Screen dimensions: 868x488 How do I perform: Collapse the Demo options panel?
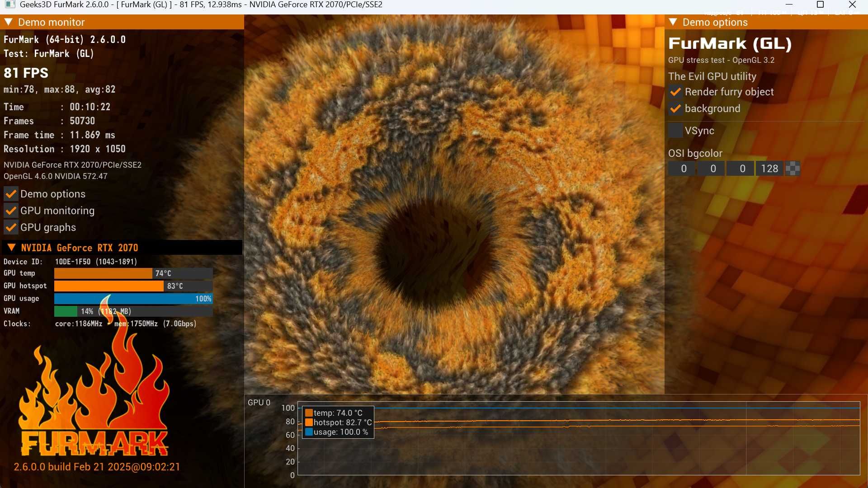click(x=673, y=22)
